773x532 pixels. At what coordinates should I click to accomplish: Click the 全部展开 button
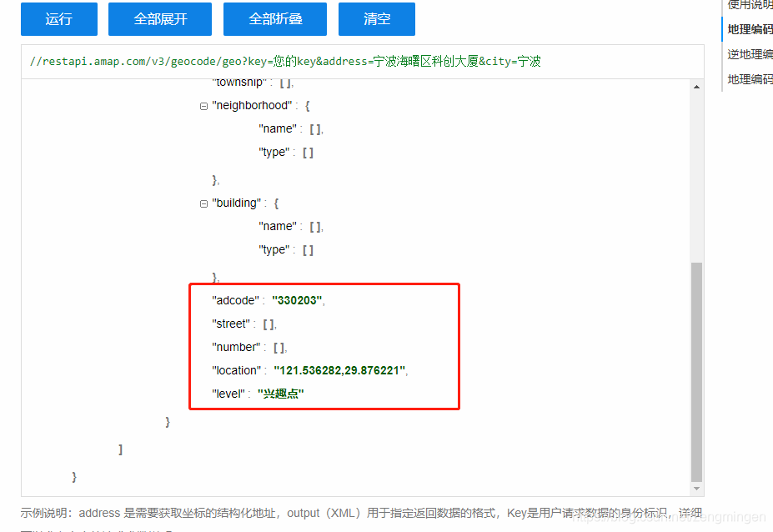(x=160, y=19)
